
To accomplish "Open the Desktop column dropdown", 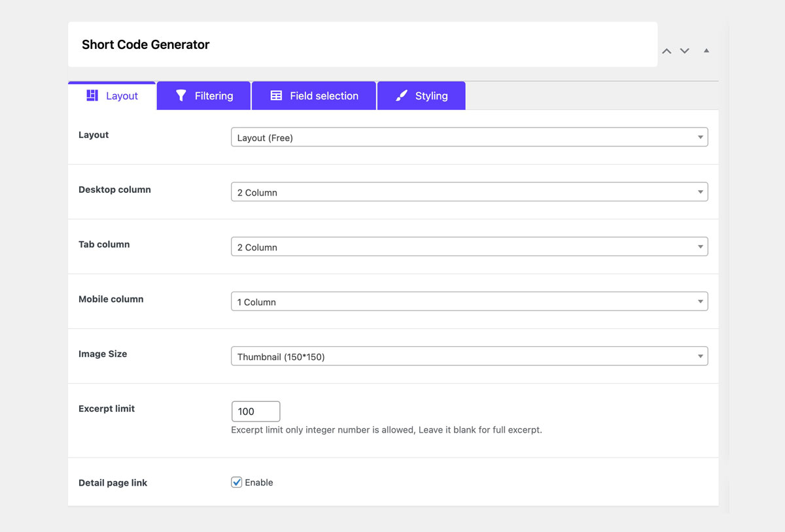I will 469,192.
